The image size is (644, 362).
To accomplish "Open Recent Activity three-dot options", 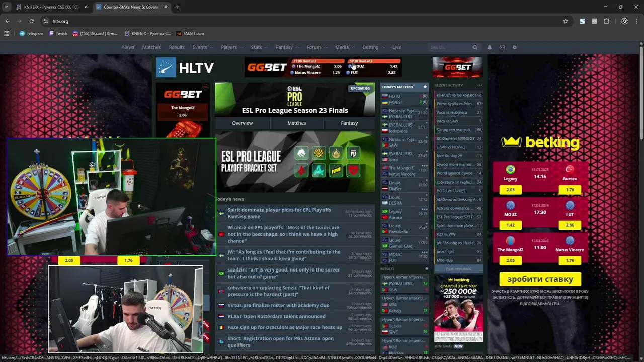I will click(479, 85).
